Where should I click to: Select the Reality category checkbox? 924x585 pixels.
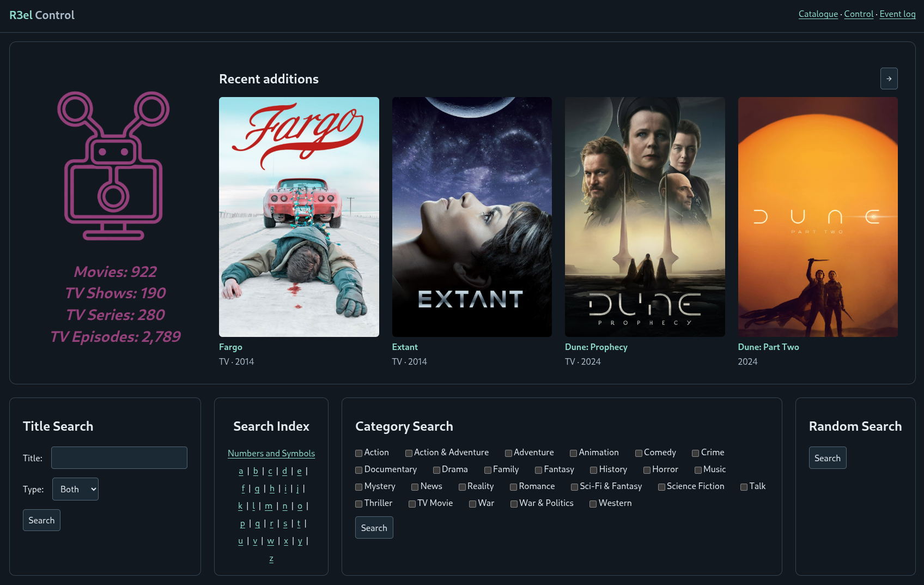coord(462,487)
